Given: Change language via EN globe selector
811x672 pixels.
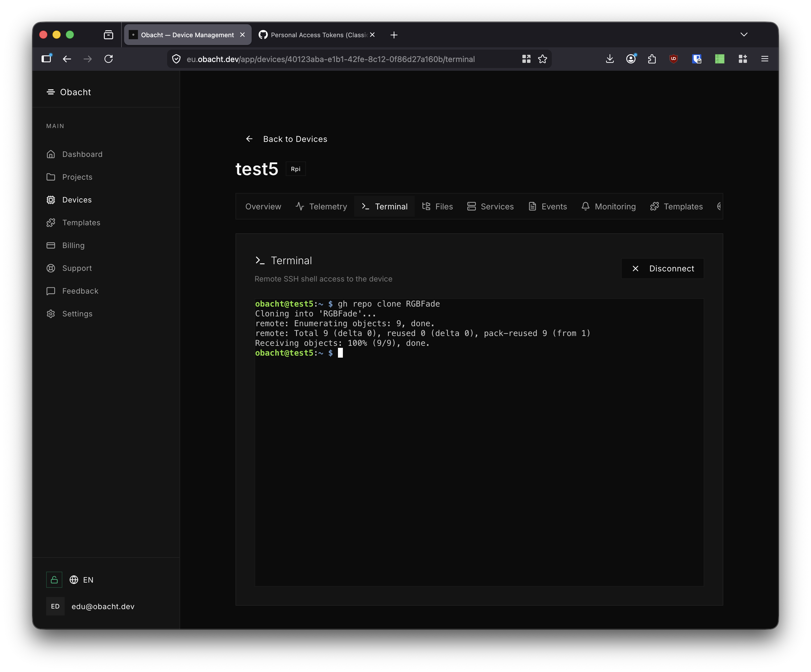Looking at the screenshot, I should (x=81, y=580).
